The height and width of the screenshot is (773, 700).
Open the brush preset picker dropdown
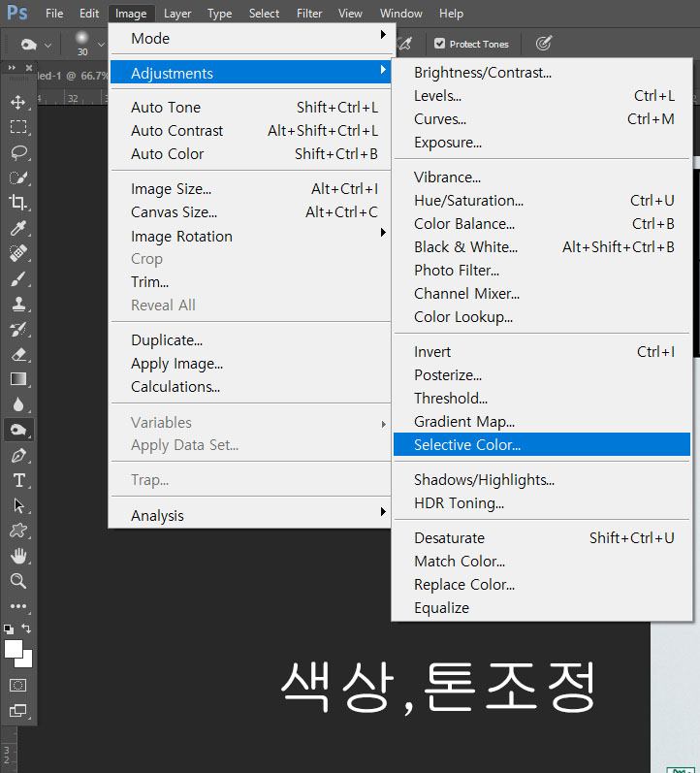(x=101, y=45)
